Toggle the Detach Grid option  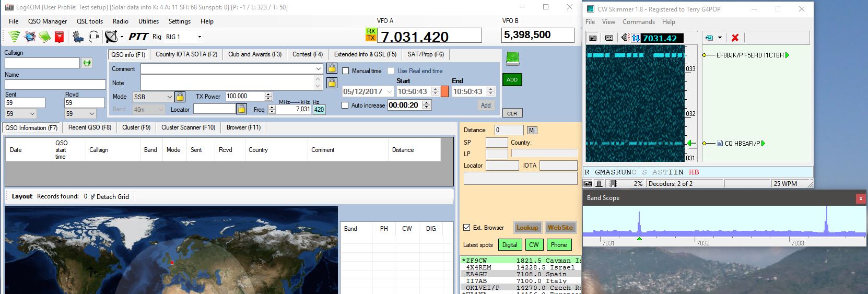tap(110, 196)
